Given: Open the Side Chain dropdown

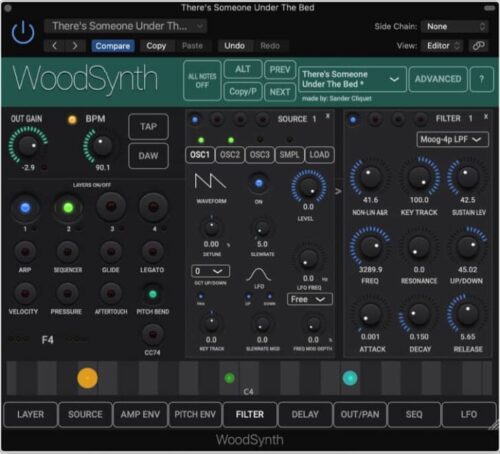Looking at the screenshot, I should (455, 26).
